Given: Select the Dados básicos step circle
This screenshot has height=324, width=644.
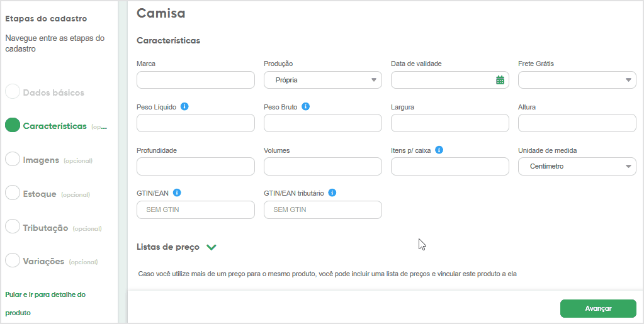Looking at the screenshot, I should point(13,92).
